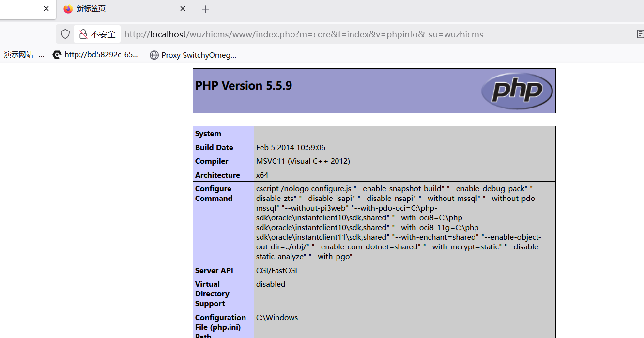Viewport: 644px width, 338px height.
Task: Open the 演示网站 bookmark
Action: [23, 55]
